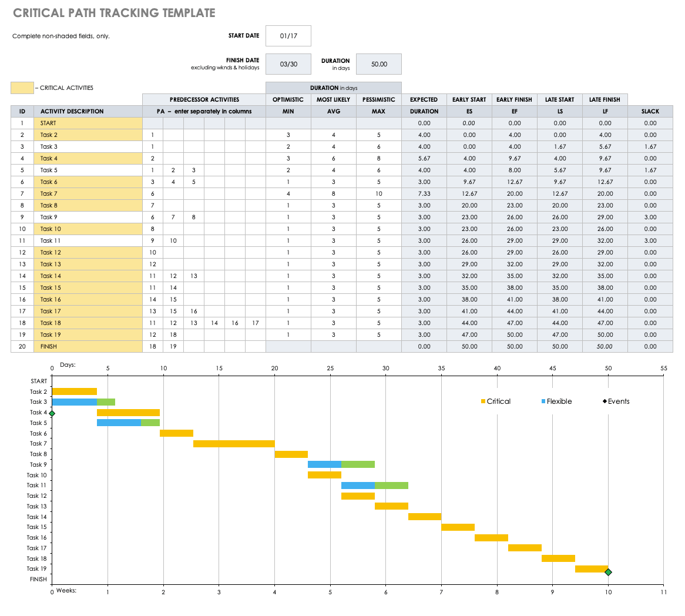This screenshot has width=685, height=616.
Task: Select the SLACK column header
Action: click(x=650, y=111)
